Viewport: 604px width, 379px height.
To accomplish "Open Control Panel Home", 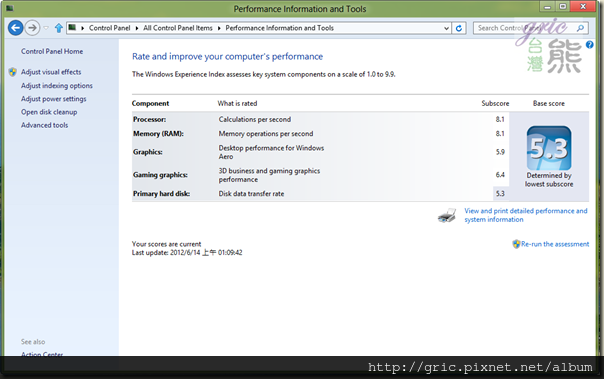I will pos(52,51).
